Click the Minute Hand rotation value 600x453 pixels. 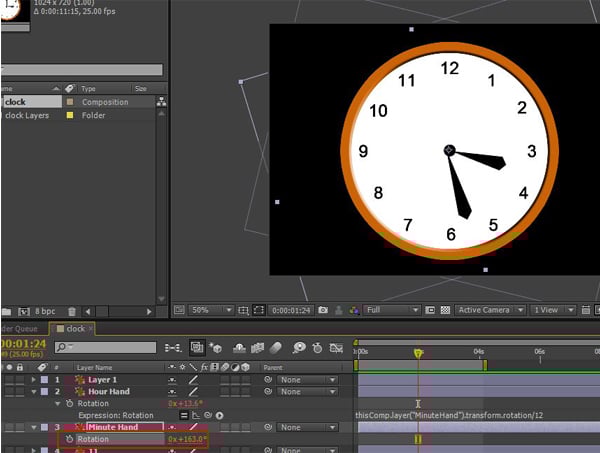click(187, 439)
